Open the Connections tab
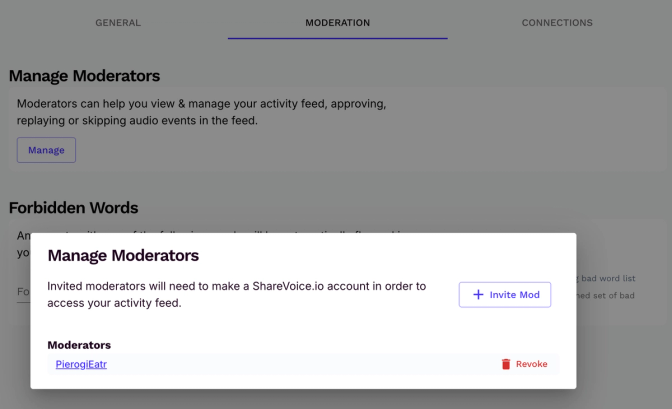Image resolution: width=672 pixels, height=409 pixels. tap(557, 22)
